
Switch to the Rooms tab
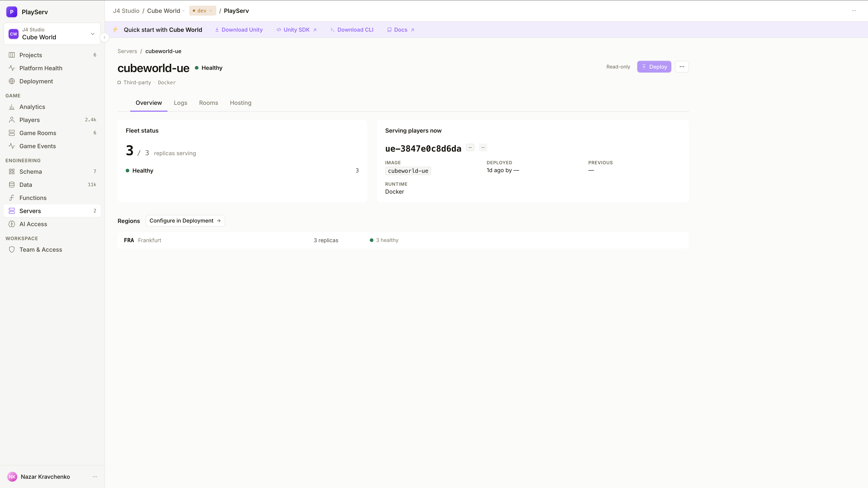[x=209, y=103]
